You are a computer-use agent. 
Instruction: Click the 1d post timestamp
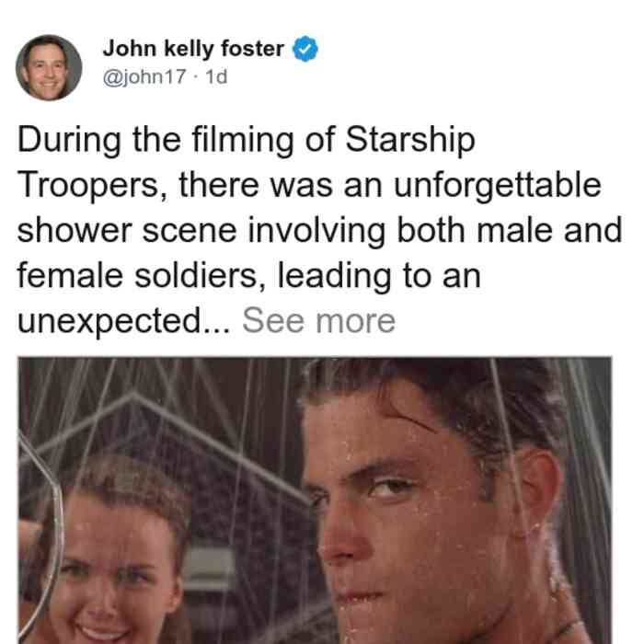point(216,76)
